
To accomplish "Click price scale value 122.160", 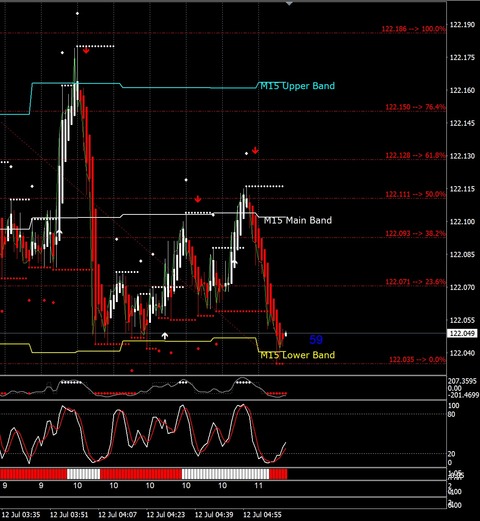I will (x=462, y=90).
